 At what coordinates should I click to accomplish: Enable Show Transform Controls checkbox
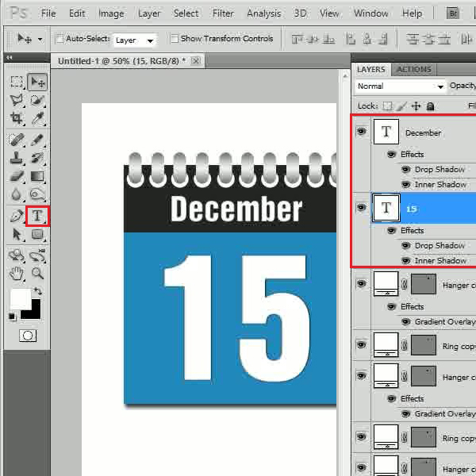(x=175, y=39)
